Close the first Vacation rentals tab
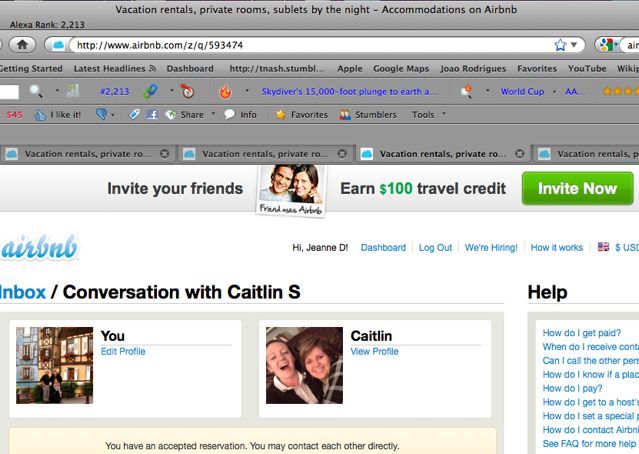 pos(164,154)
